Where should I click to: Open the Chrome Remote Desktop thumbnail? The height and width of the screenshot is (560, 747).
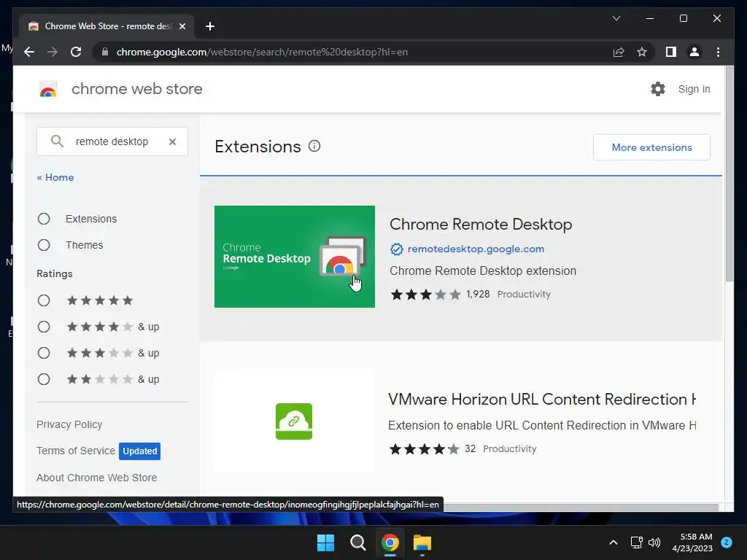(295, 257)
